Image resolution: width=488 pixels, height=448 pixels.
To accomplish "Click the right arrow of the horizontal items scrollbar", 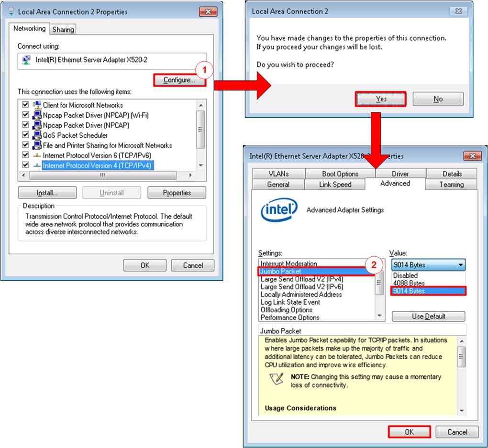I will coord(190,175).
